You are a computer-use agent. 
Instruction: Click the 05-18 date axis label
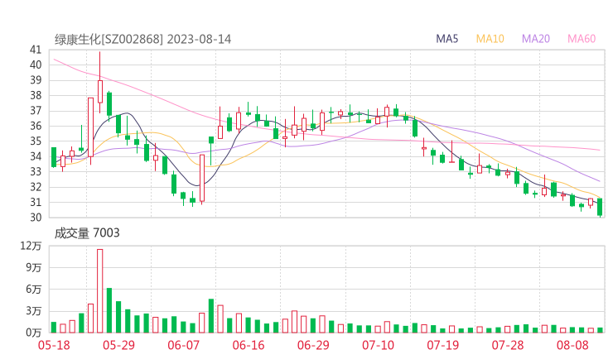pos(54,345)
